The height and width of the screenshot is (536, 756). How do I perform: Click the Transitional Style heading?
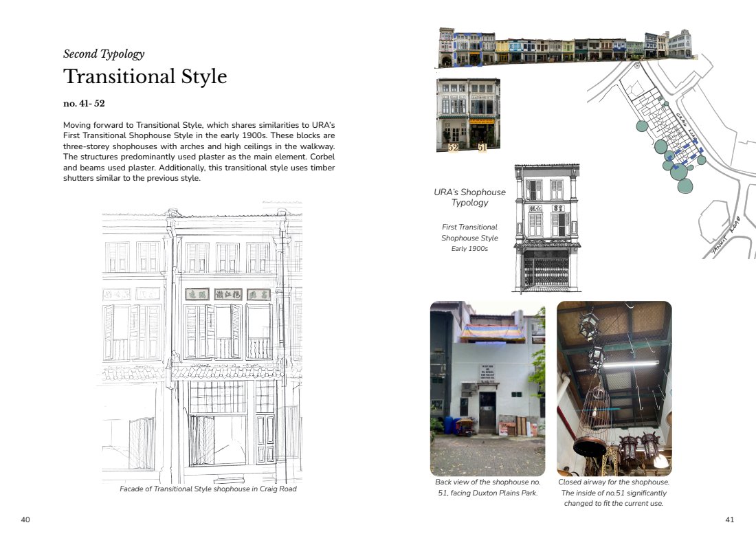[145, 77]
